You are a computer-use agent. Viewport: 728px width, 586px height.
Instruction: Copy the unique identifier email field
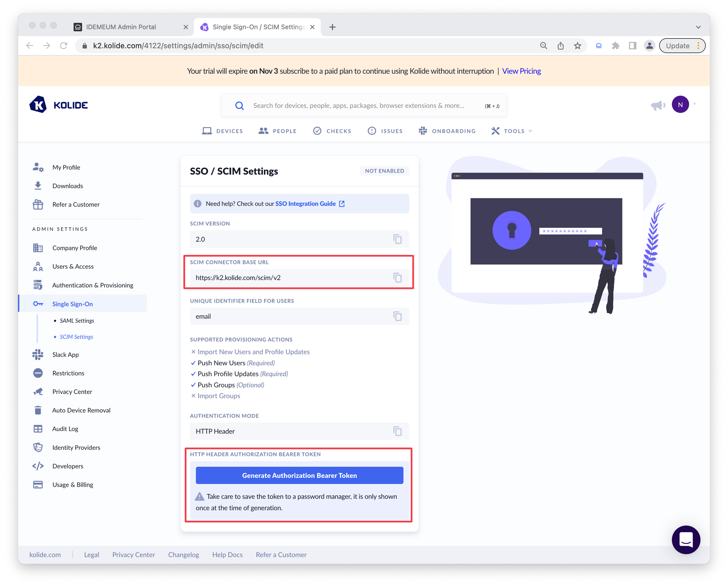coord(397,316)
